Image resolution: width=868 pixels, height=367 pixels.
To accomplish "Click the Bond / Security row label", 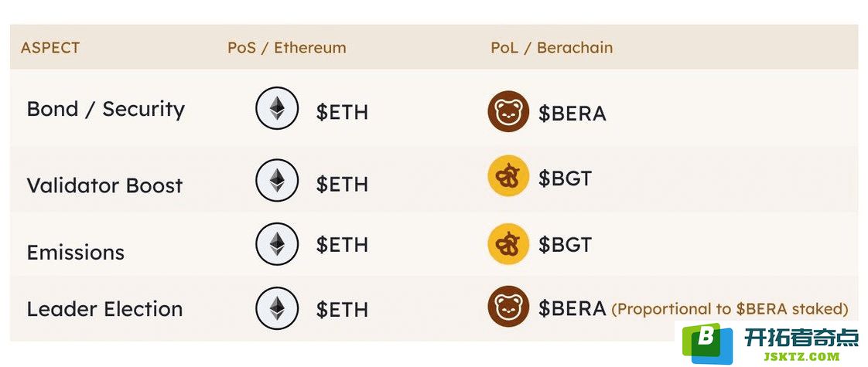I will 105,109.
